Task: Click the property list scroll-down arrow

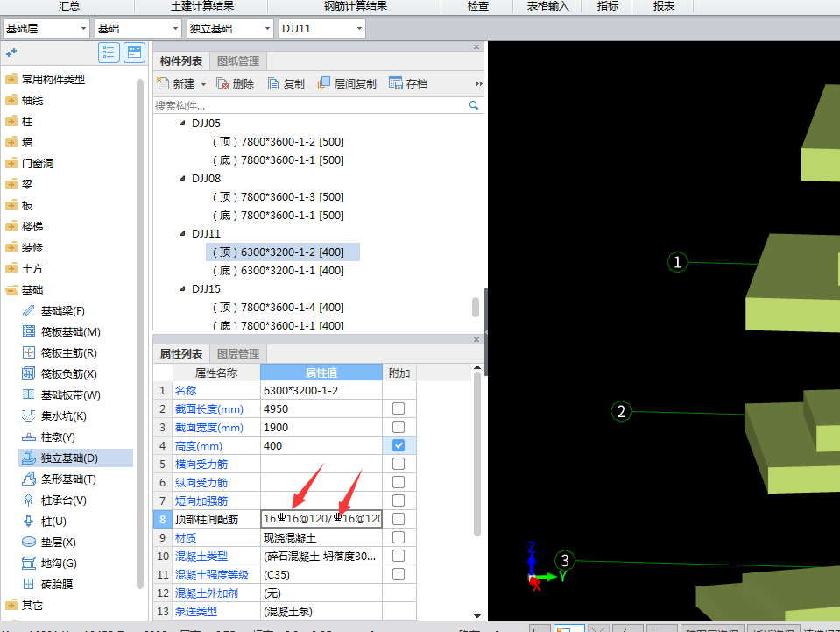Action: click(477, 616)
